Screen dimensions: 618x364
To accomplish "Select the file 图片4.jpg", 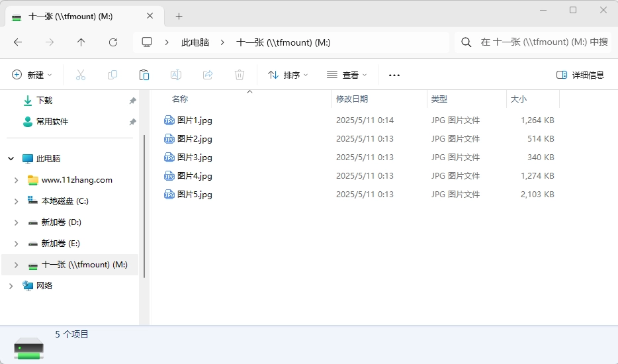I will 195,176.
